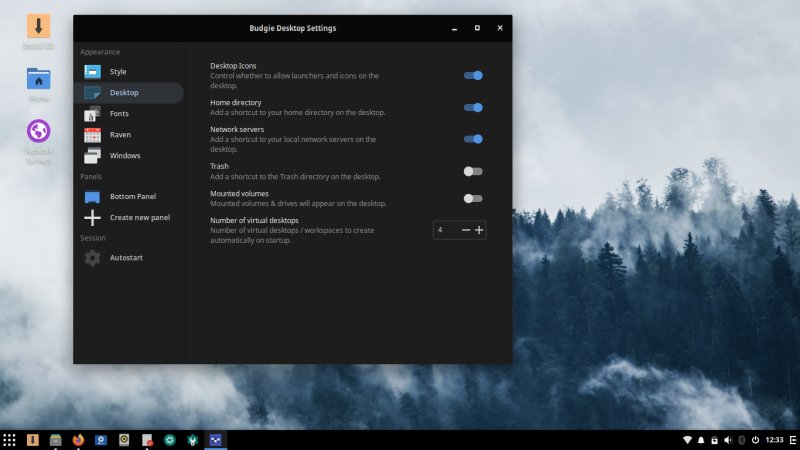
Task: Launch the orange installer icon in panel
Action: [x=33, y=440]
